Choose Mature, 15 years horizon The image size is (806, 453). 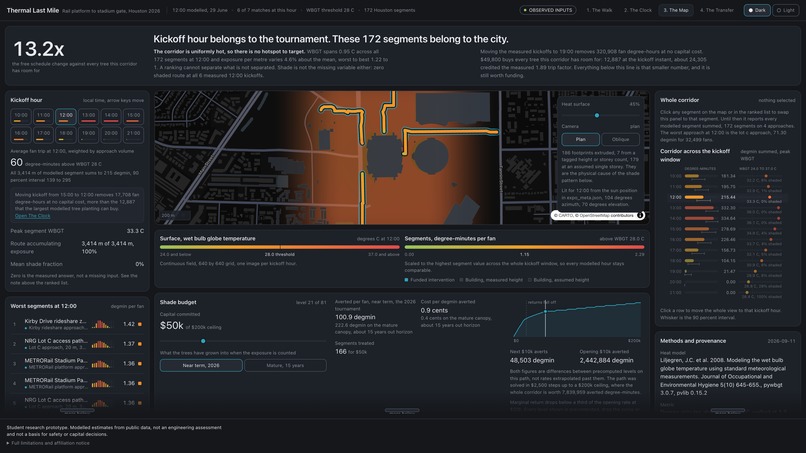click(285, 366)
